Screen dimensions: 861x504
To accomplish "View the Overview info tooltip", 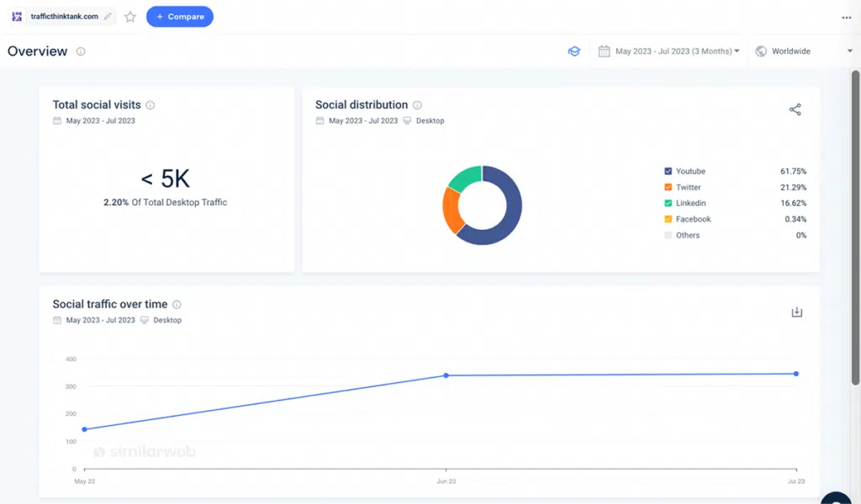I will (x=80, y=51).
